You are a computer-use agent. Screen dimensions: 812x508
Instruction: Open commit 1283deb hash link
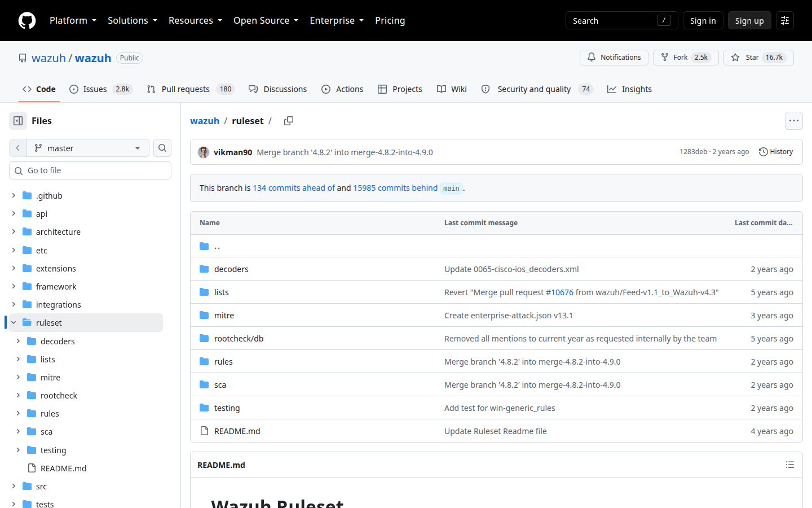coord(693,152)
